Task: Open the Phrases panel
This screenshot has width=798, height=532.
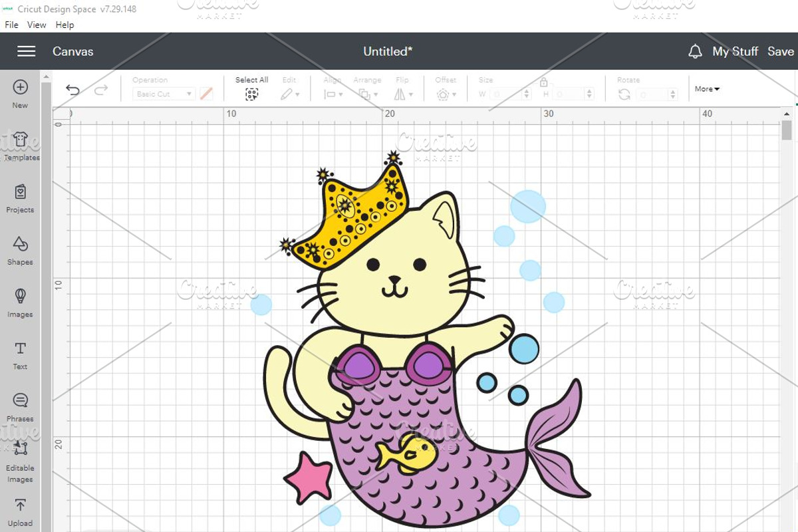Action: [x=20, y=407]
